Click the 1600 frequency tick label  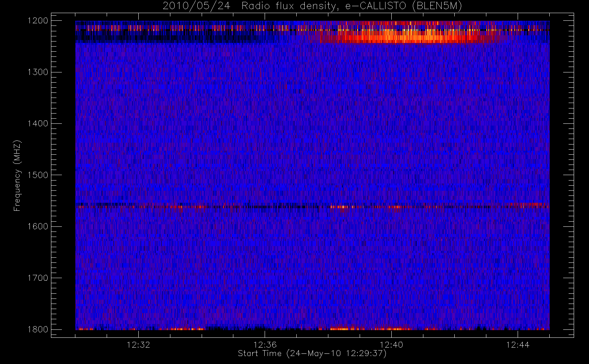pyautogui.click(x=38, y=226)
